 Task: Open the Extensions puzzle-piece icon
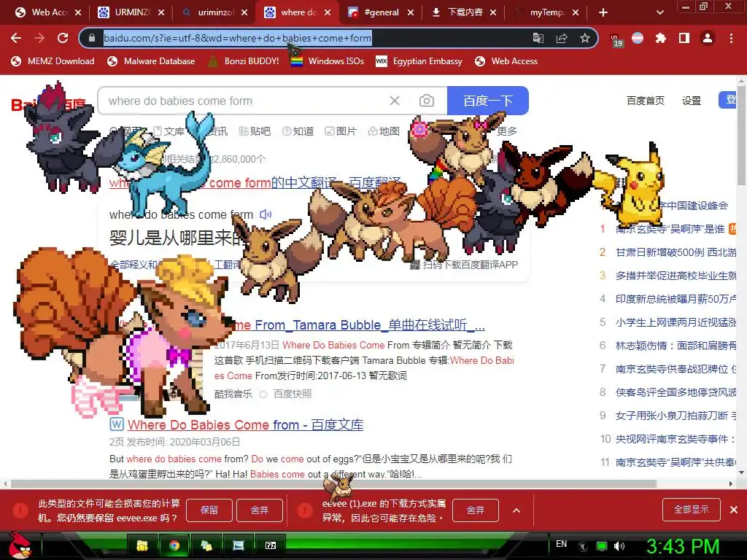pos(661,38)
